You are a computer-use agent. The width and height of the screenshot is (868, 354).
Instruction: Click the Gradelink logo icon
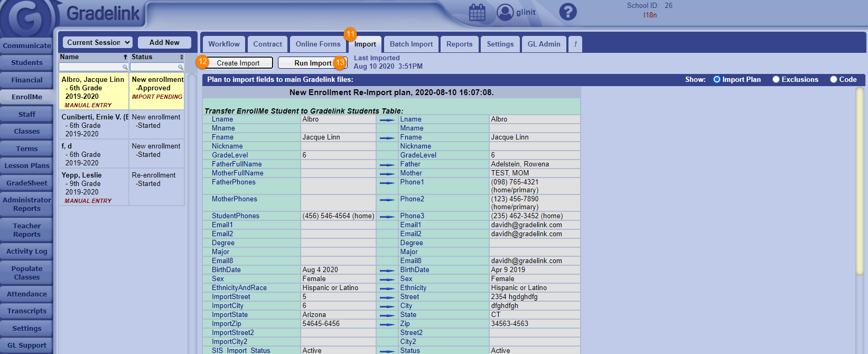(x=26, y=18)
